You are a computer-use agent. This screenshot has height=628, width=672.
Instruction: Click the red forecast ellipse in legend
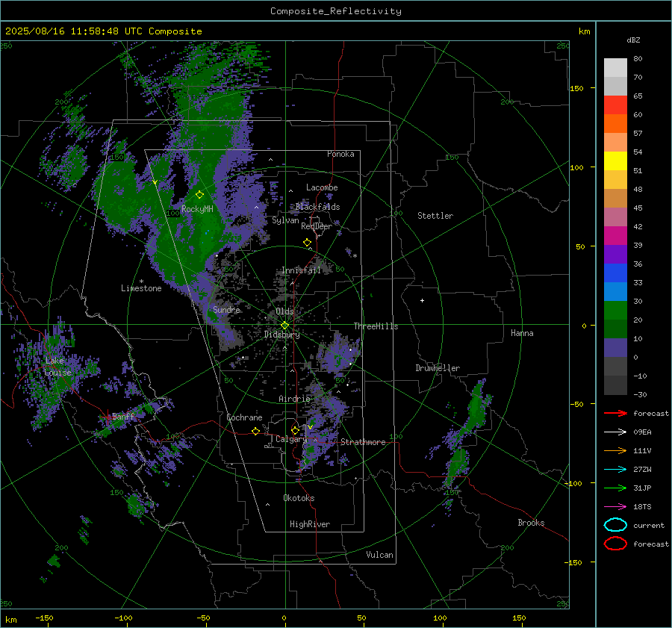(615, 544)
